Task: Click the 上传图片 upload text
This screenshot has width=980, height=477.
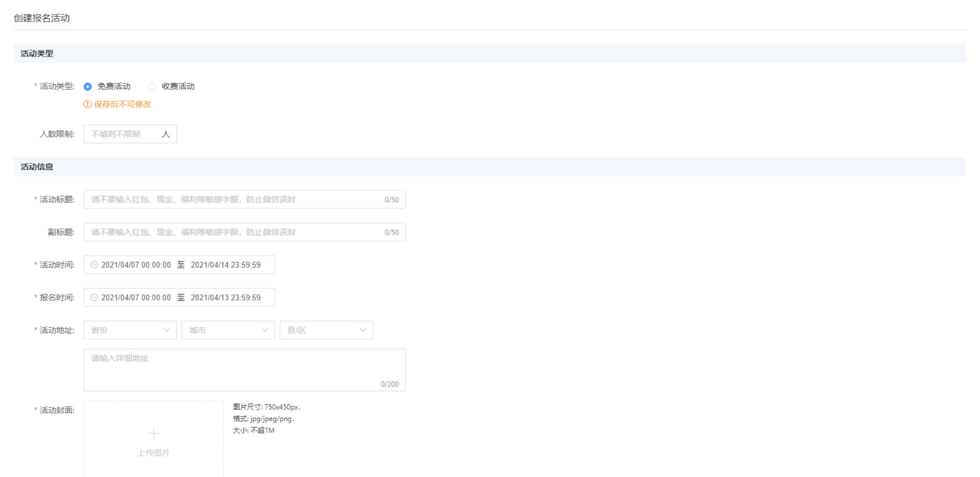Action: click(x=153, y=453)
